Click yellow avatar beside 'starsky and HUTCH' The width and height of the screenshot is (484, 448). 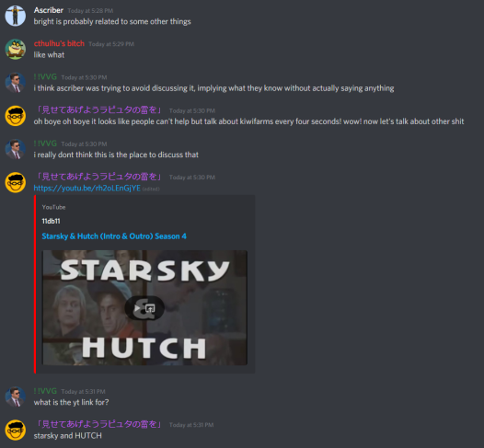pyautogui.click(x=15, y=430)
